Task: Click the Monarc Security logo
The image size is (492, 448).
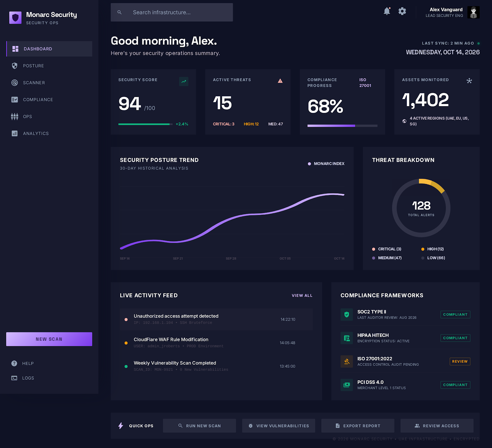Action: pyautogui.click(x=15, y=18)
